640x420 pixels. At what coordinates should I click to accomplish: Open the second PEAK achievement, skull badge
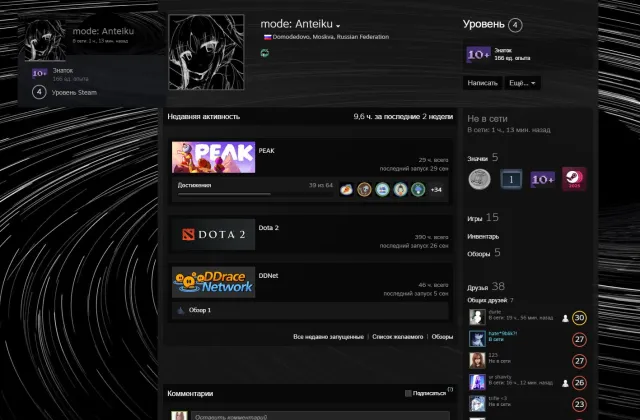point(364,190)
